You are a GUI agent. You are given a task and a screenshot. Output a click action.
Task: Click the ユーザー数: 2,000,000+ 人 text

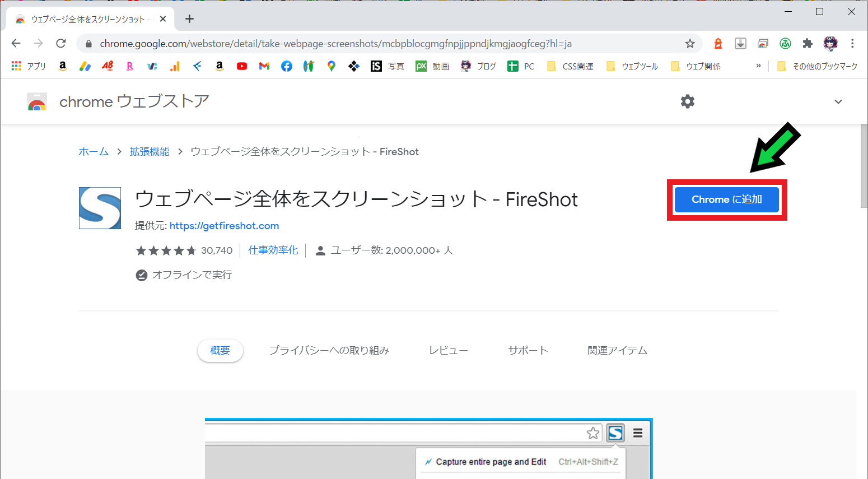[x=391, y=250]
